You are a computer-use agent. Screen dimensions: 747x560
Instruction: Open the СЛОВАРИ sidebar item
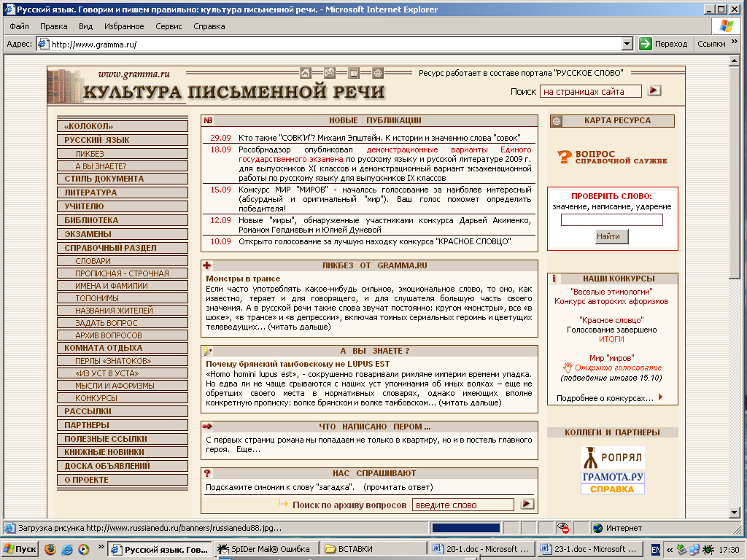click(123, 261)
